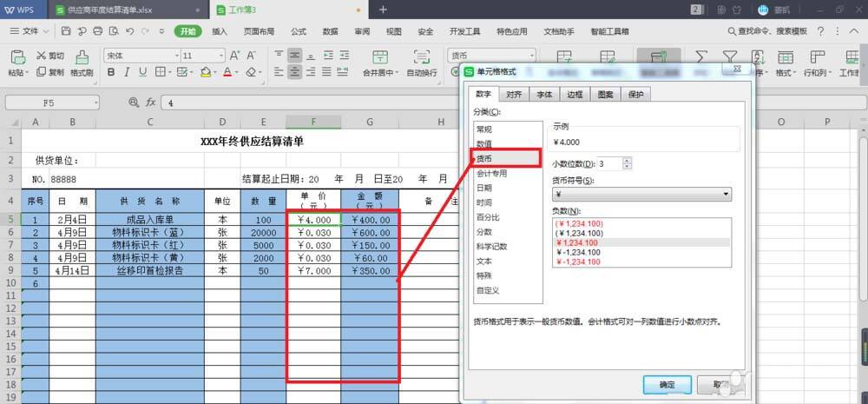
Task: Click the Wrap Text (自动换行) icon
Action: [422, 57]
